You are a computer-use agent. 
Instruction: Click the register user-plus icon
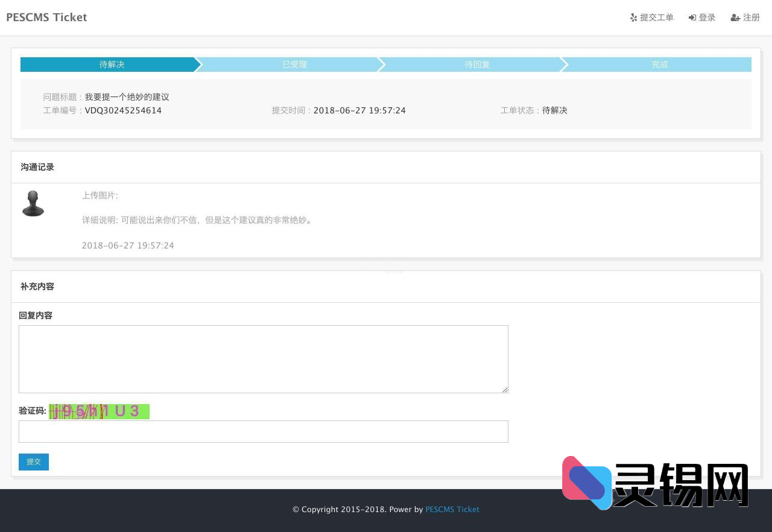(735, 18)
